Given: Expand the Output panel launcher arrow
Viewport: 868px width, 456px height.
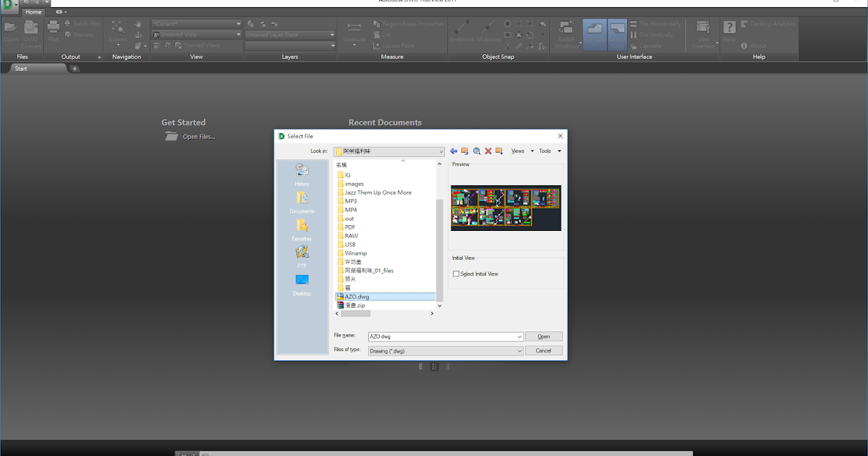Looking at the screenshot, I should [x=99, y=56].
